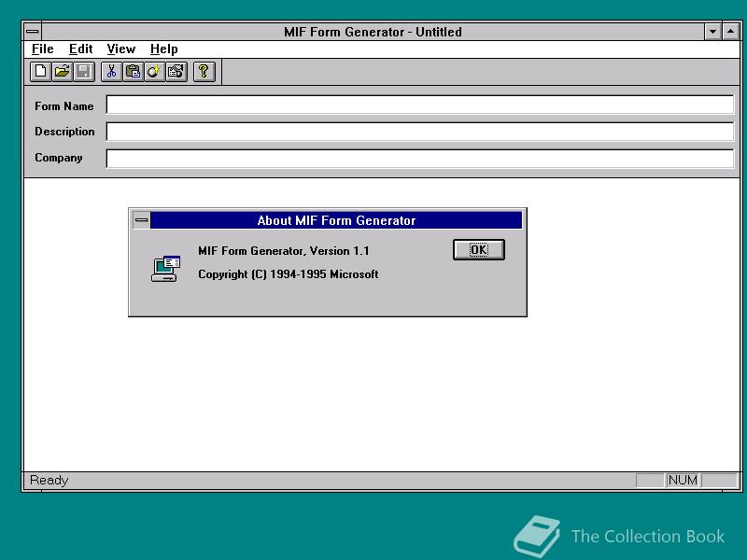
Task: Click the Cut scissors toolbar icon
Action: pos(111,72)
